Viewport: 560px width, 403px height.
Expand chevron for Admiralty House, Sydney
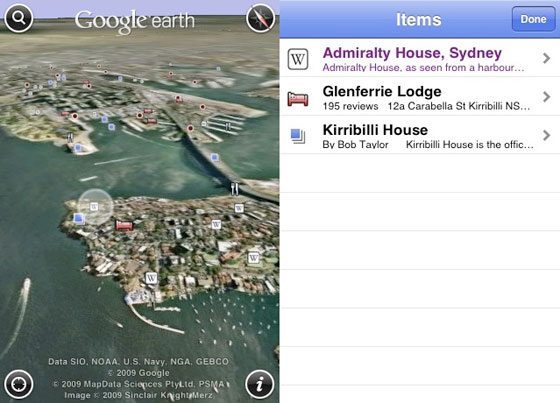[546, 58]
